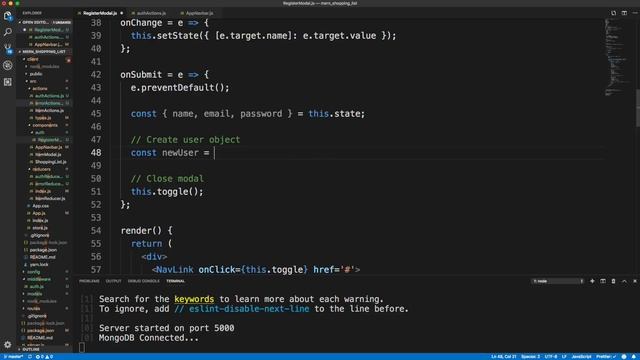The image size is (640, 360).
Task: Change language mode from JavaScript
Action: point(581,357)
